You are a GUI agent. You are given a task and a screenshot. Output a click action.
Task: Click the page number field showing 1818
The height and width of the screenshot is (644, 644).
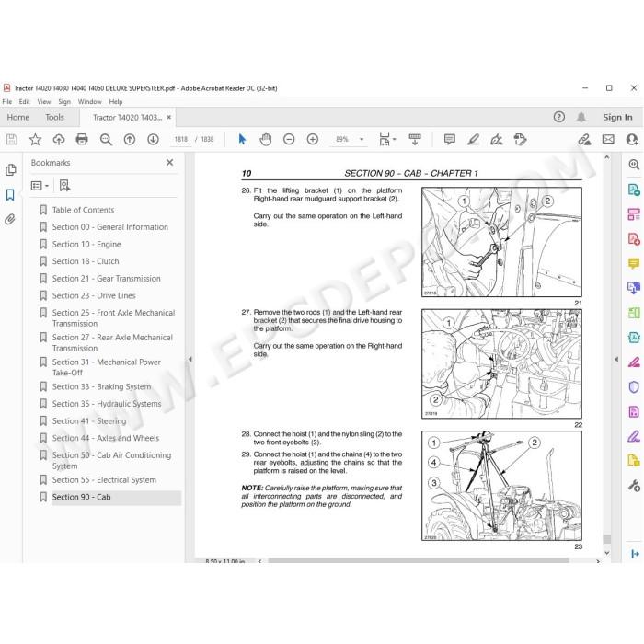(181, 140)
